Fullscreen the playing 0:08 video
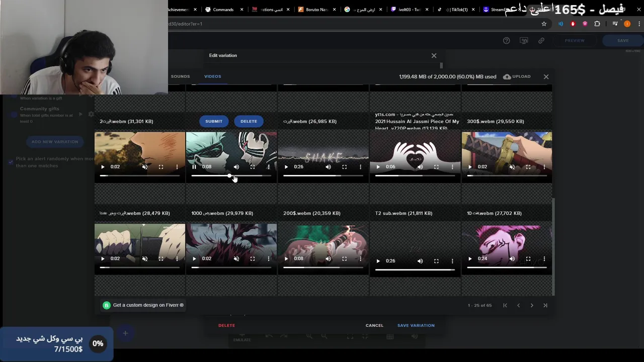This screenshot has width=644, height=362. tap(253, 167)
